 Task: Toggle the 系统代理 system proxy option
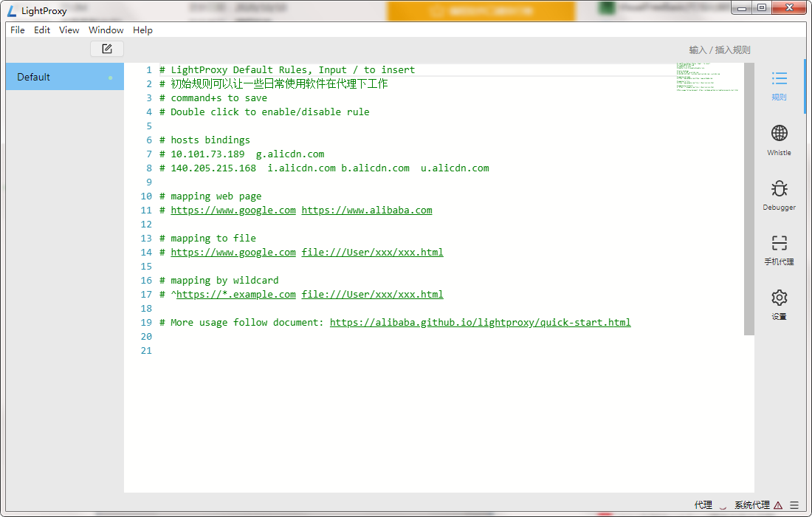[x=751, y=506]
